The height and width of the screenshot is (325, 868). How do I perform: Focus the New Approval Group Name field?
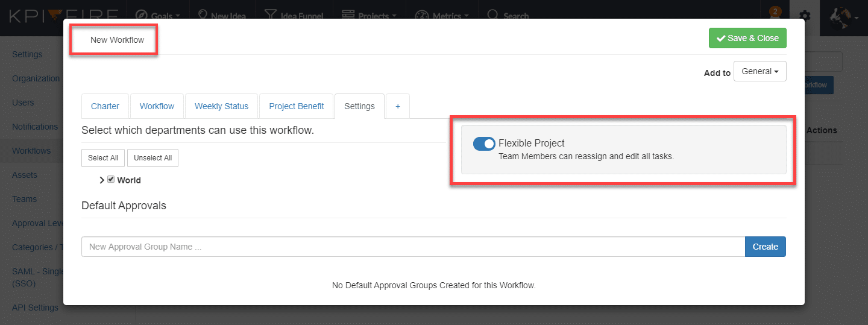[x=413, y=247]
